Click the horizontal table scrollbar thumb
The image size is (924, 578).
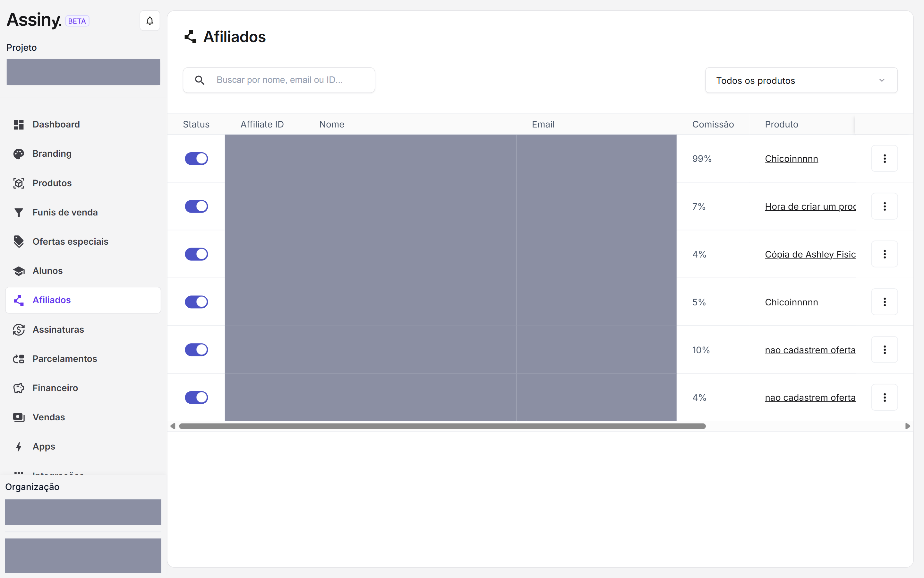click(442, 426)
